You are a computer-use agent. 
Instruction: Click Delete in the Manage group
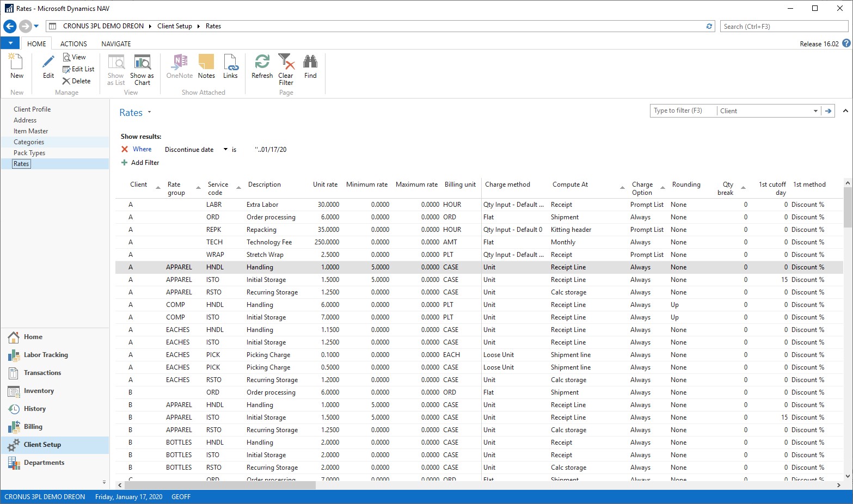coord(77,81)
